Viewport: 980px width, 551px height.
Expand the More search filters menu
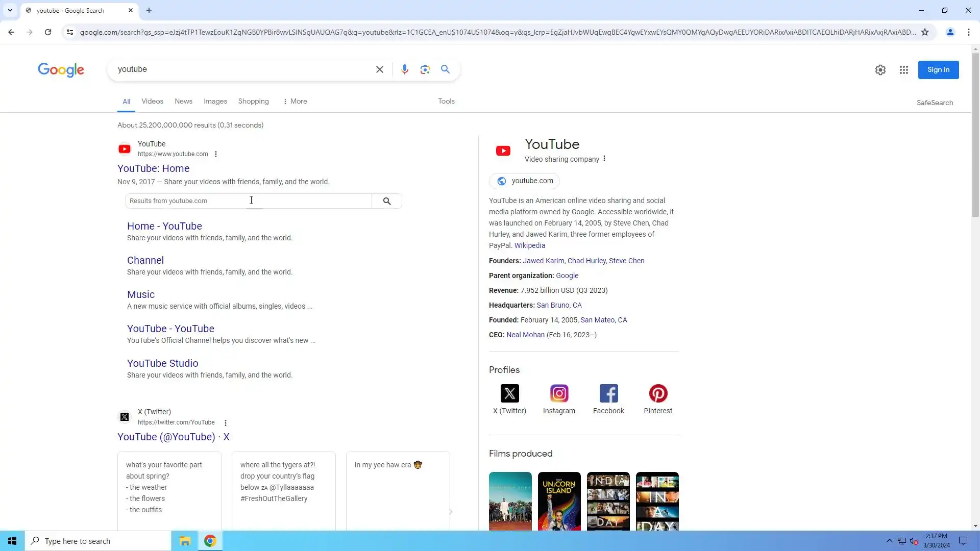295,101
